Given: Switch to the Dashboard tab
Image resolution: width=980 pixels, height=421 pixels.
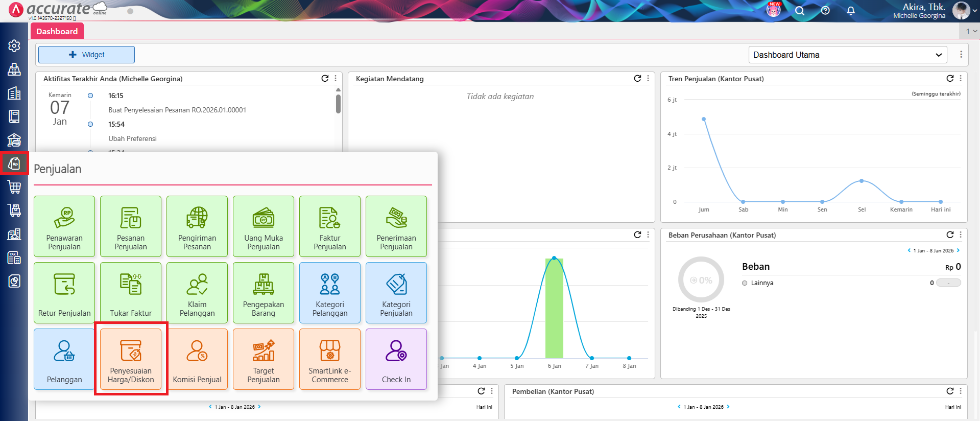Looking at the screenshot, I should pos(57,31).
